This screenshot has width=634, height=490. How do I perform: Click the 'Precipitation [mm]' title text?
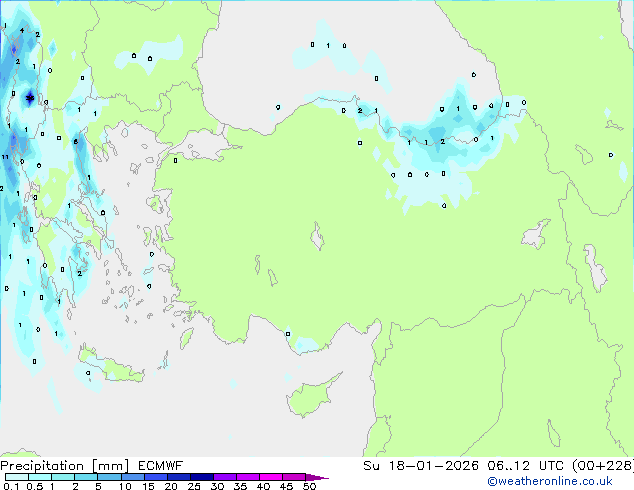(65, 466)
